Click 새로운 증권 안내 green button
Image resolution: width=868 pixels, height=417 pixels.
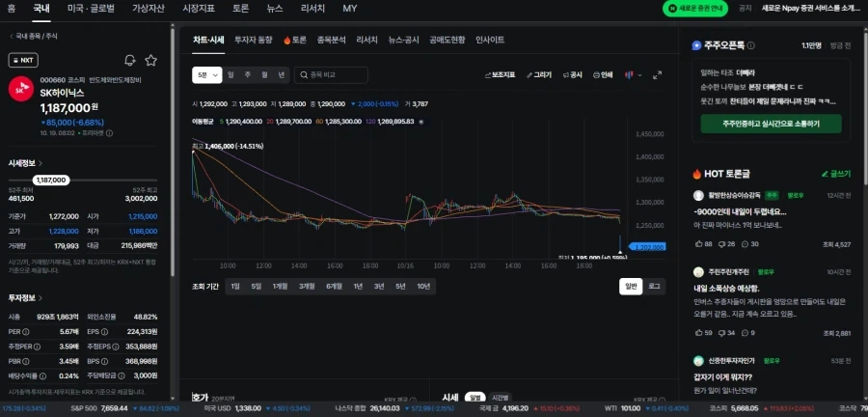695,9
